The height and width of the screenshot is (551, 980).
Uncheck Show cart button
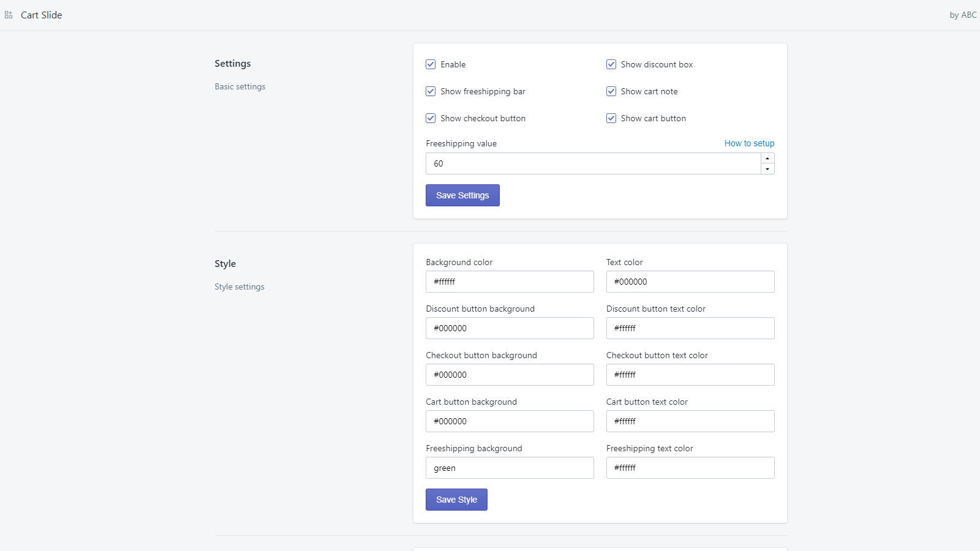[611, 118]
